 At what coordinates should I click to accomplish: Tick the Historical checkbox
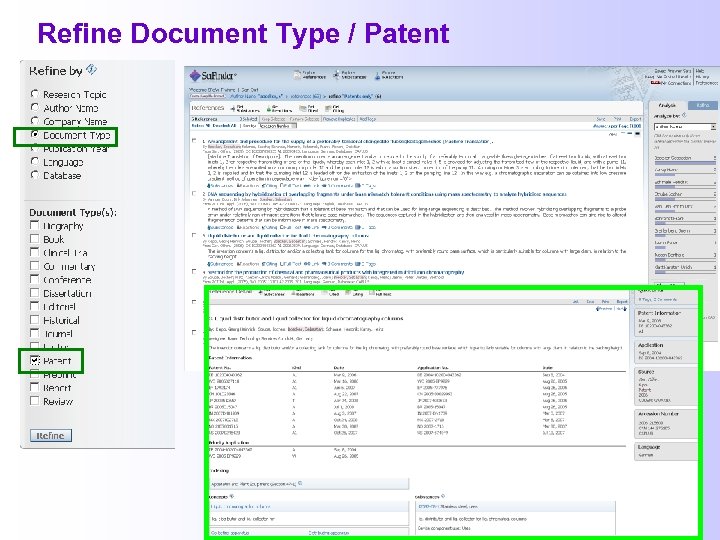(x=34, y=320)
